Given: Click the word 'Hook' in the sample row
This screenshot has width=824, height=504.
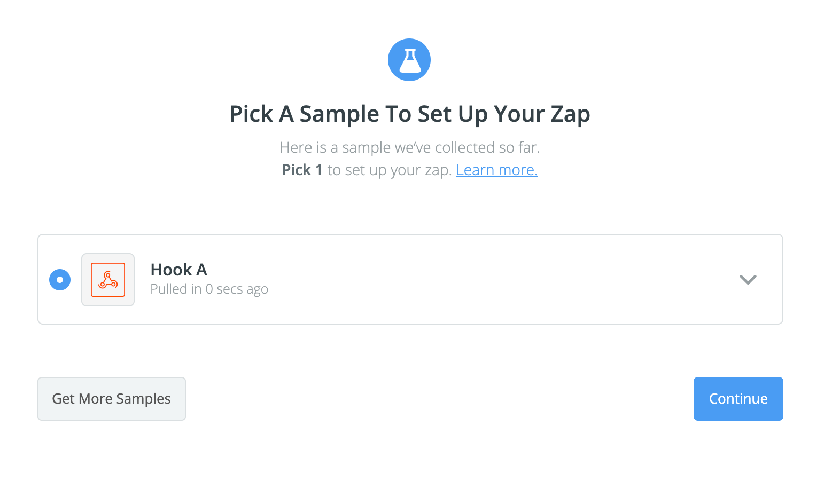Looking at the screenshot, I should click(x=171, y=270).
